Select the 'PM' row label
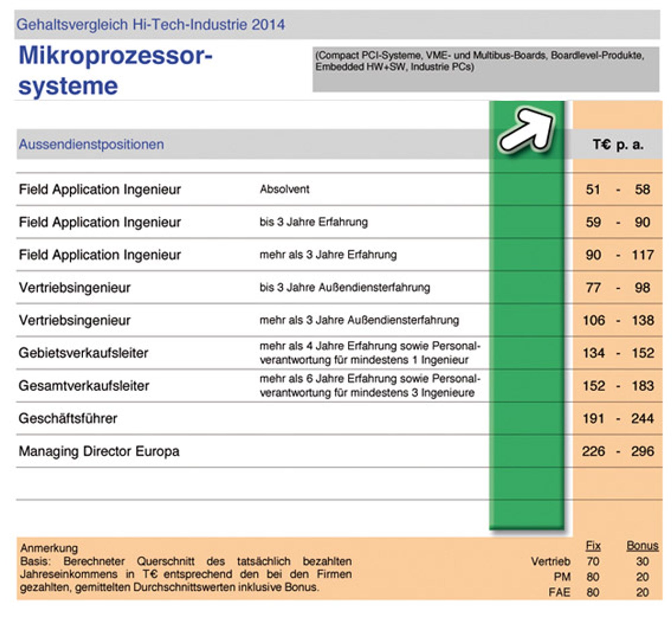 (x=562, y=577)
